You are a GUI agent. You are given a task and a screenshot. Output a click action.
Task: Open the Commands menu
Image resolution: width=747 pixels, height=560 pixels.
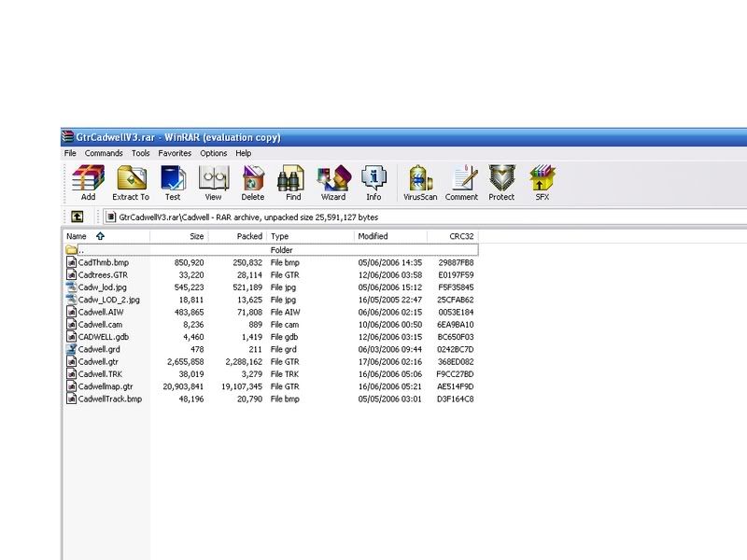(x=104, y=153)
